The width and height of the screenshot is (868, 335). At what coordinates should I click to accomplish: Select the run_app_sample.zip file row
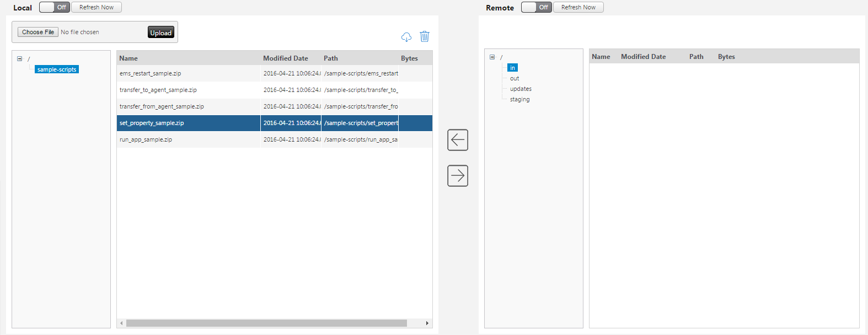(x=275, y=139)
